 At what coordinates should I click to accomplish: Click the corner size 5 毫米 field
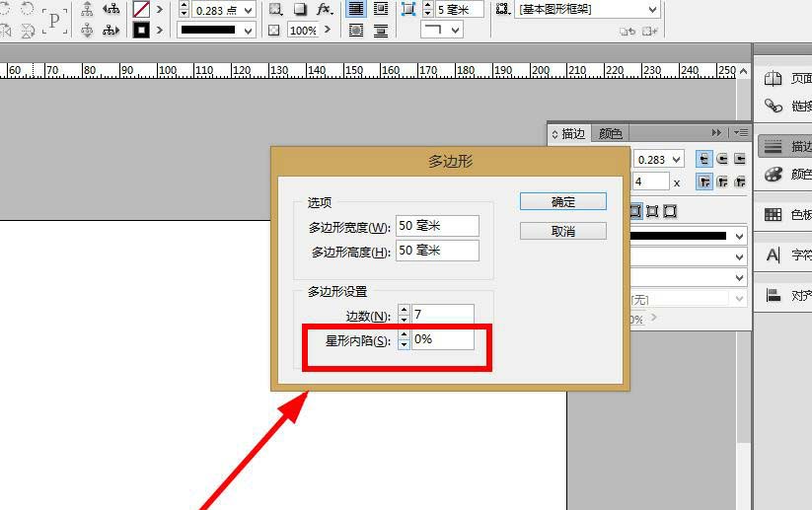pos(460,9)
